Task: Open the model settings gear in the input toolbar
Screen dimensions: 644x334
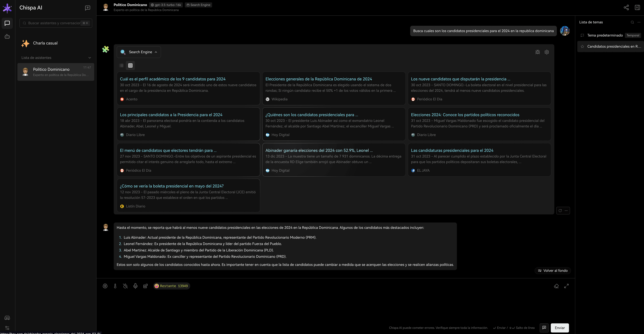Action: (x=105, y=286)
